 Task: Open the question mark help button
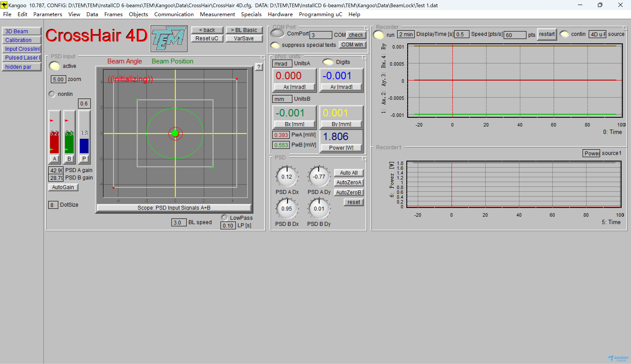click(259, 67)
